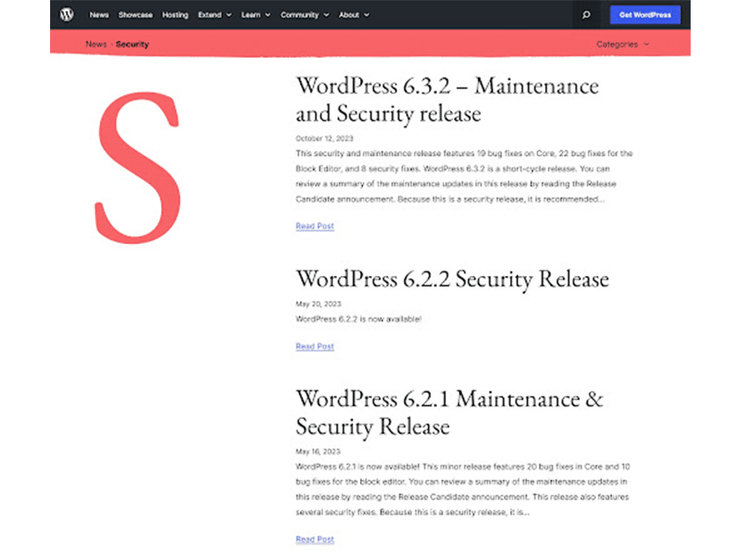Open the WordPress 6.2.2 Security Release title

coord(452,279)
